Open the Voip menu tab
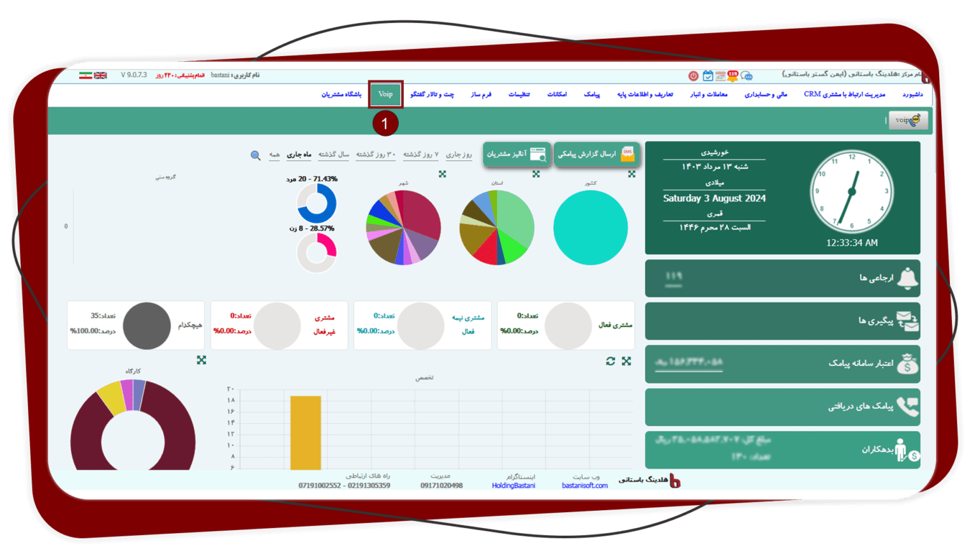Screen dimensions: 980x551 pyautogui.click(x=385, y=94)
